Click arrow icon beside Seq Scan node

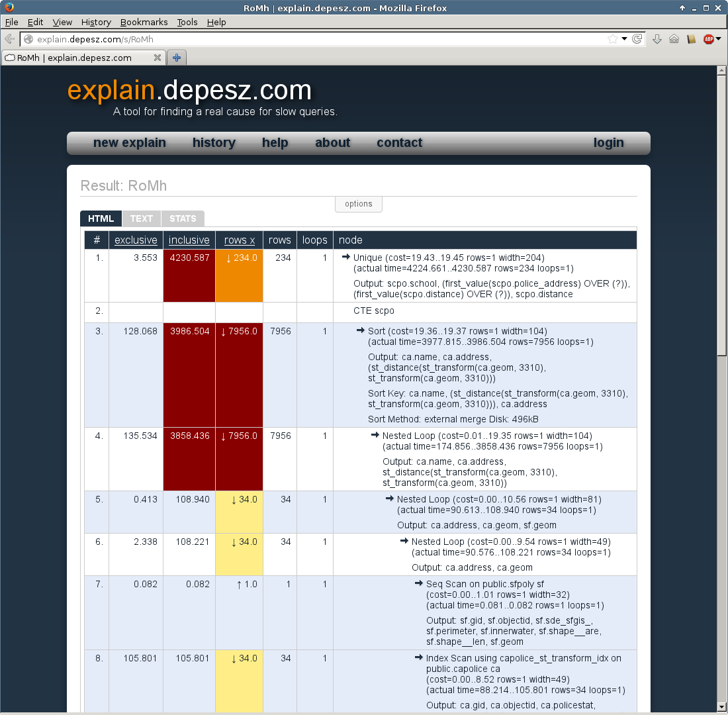click(x=419, y=583)
